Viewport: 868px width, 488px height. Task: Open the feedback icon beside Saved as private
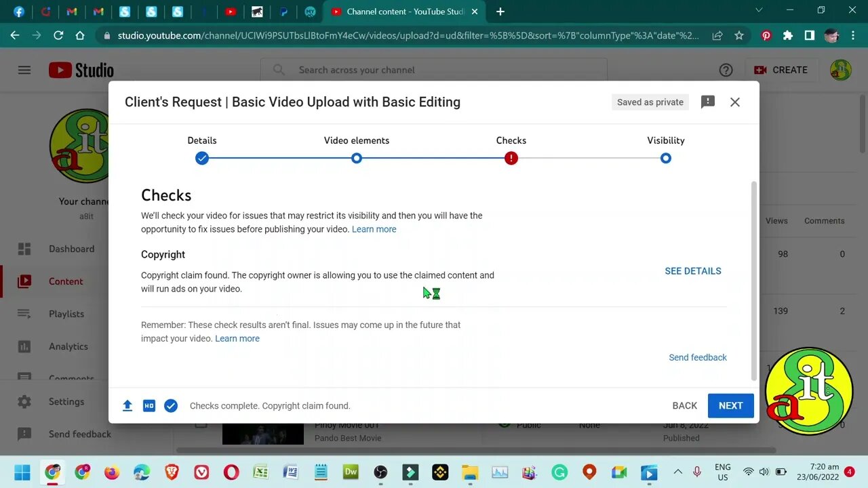coord(708,102)
